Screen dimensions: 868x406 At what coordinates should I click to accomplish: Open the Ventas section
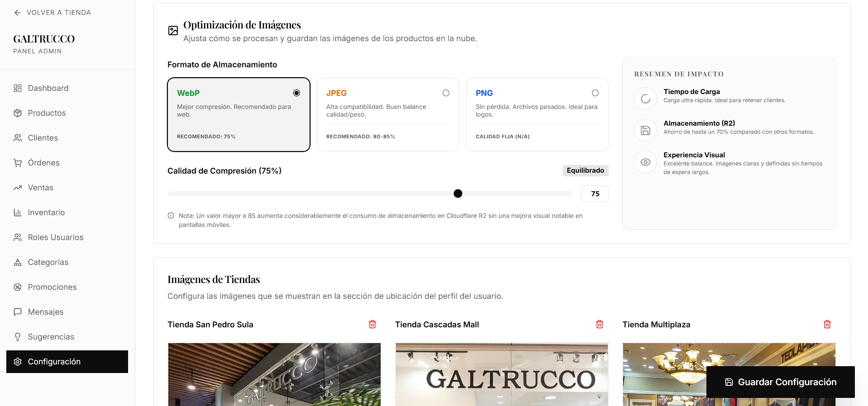click(67, 188)
